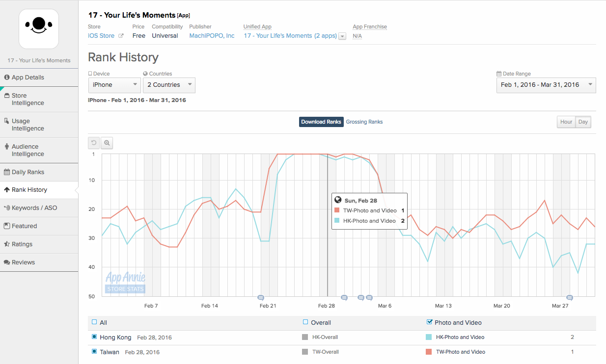Click the Hong Kong row label

[115, 337]
